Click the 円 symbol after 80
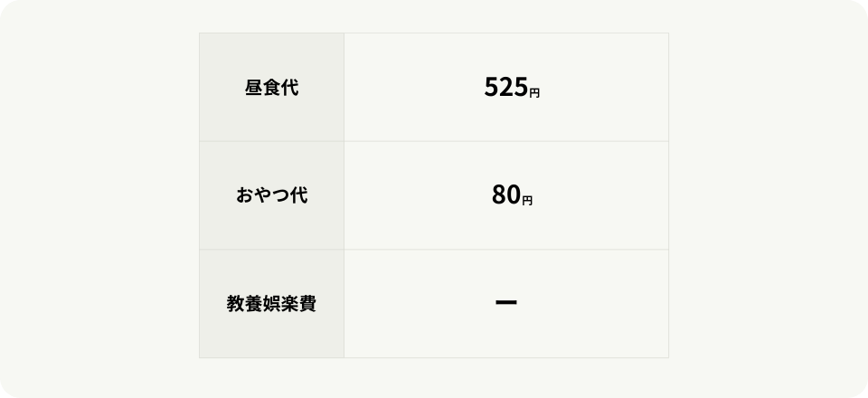Screen dimensions: 868x398 point(528,201)
